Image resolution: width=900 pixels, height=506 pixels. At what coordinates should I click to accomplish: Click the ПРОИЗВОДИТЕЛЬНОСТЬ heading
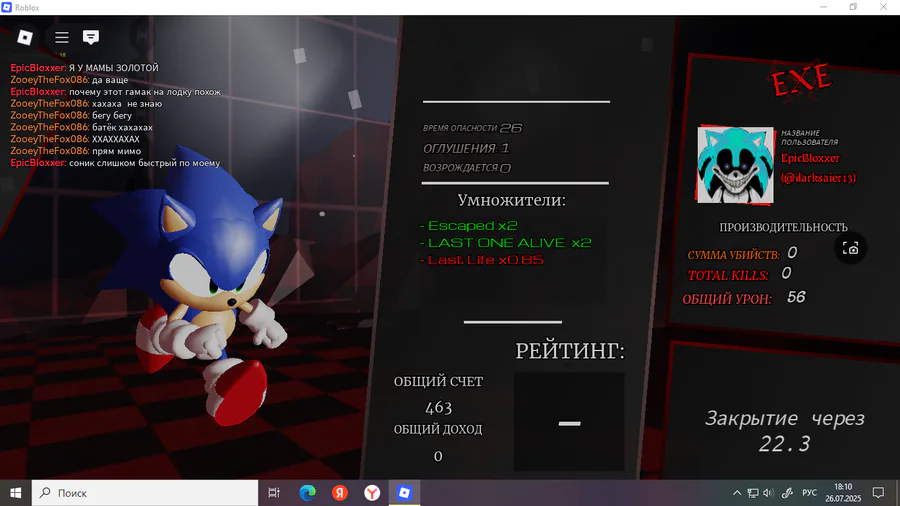[783, 227]
